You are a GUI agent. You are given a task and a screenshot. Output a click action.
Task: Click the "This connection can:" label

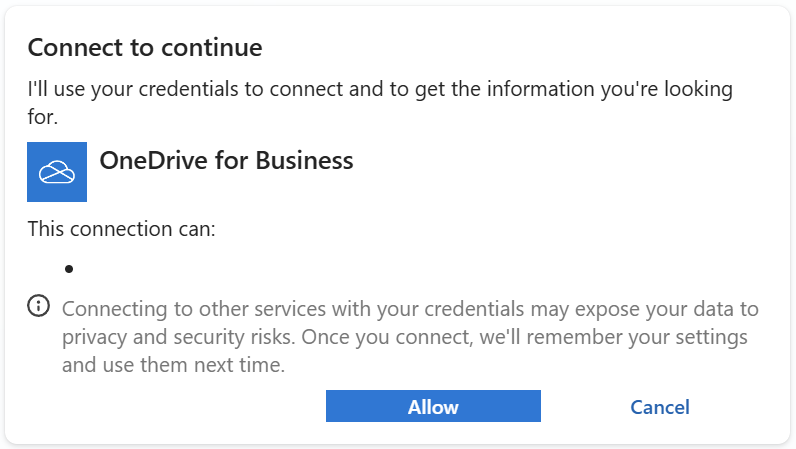point(121,229)
